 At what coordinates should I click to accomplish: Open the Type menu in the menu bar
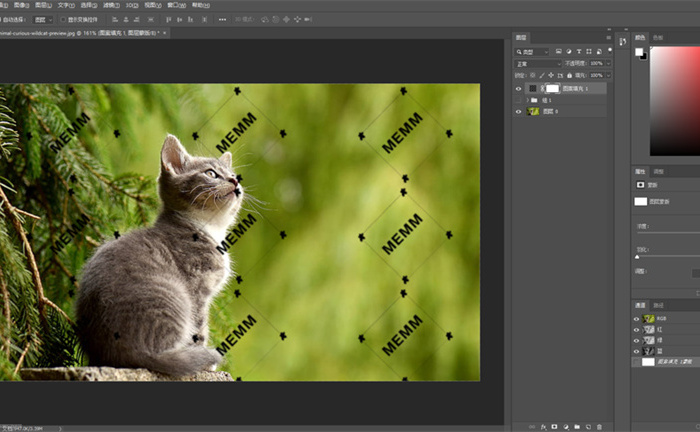pyautogui.click(x=66, y=5)
